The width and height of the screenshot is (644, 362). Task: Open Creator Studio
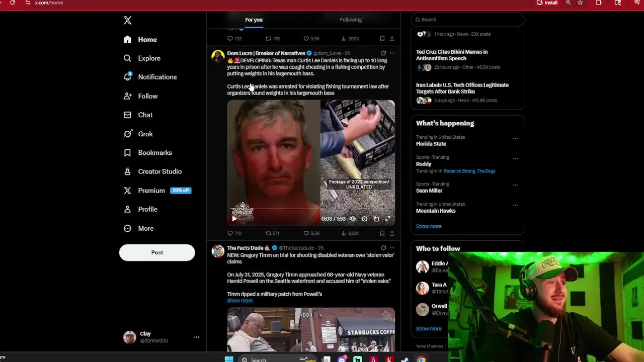[x=152, y=171]
